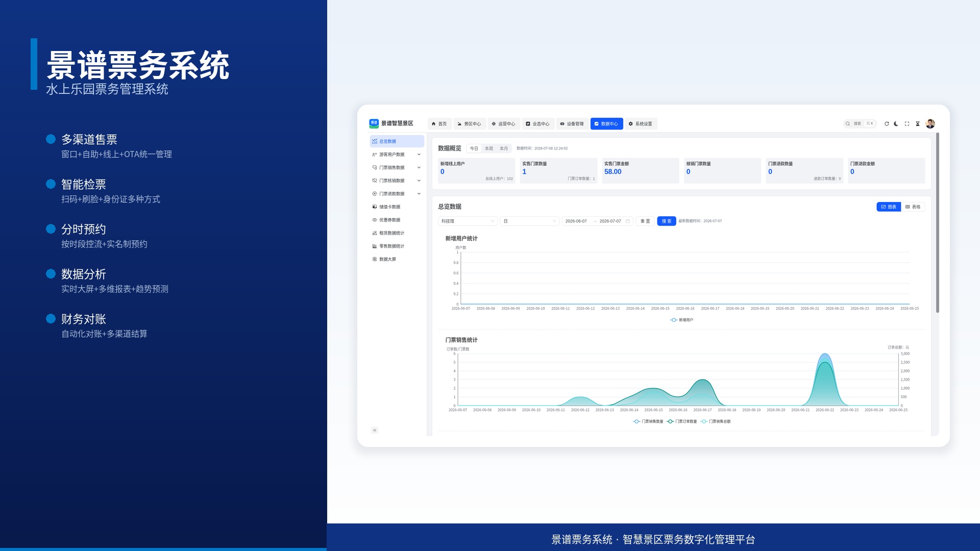
Task: Open 数据中心 tab
Action: pos(606,124)
